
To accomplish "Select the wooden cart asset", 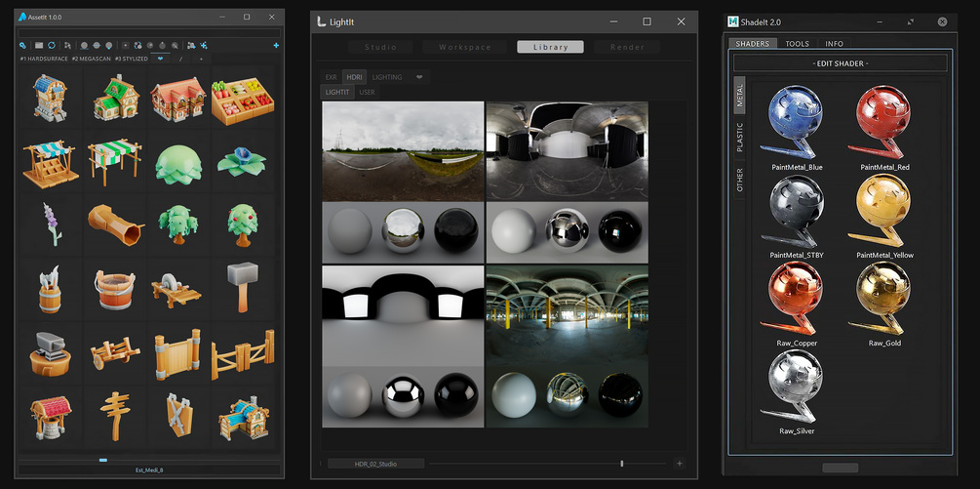I will (114, 353).
